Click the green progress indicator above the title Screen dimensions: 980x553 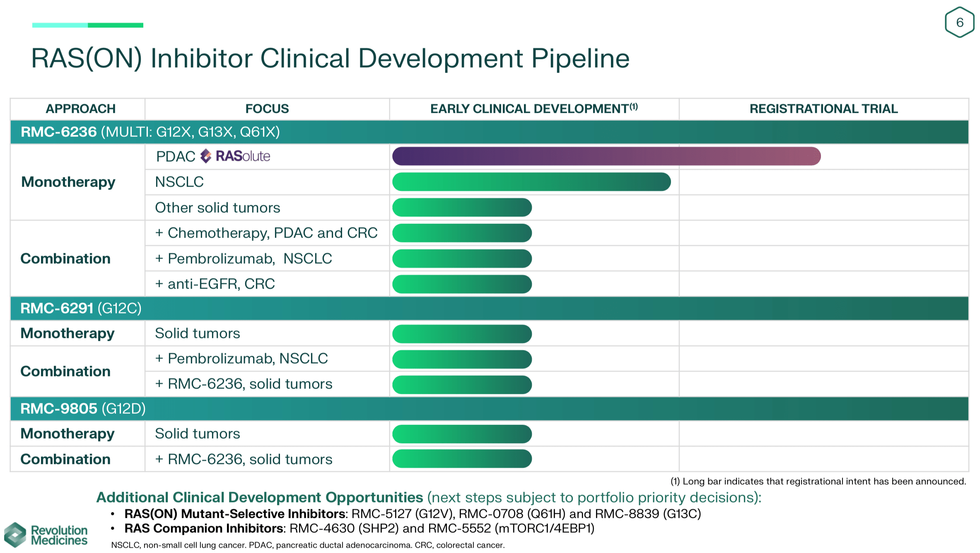click(88, 26)
